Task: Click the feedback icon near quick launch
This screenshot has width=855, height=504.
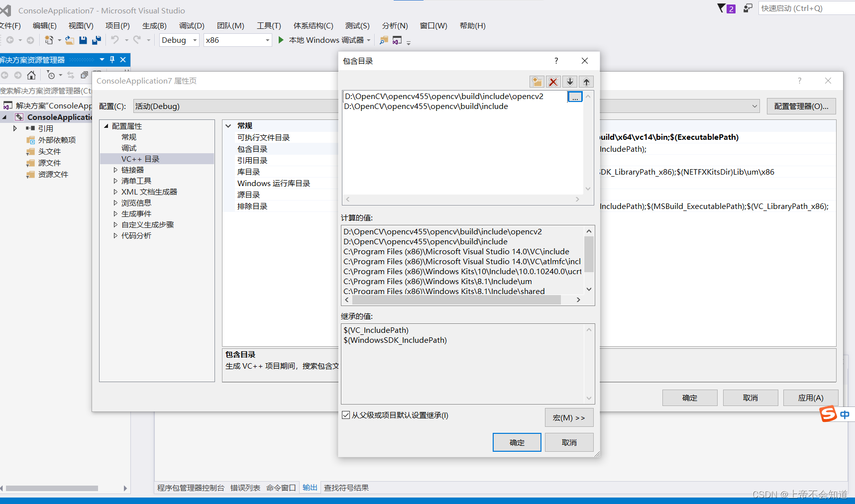Action: [748, 8]
